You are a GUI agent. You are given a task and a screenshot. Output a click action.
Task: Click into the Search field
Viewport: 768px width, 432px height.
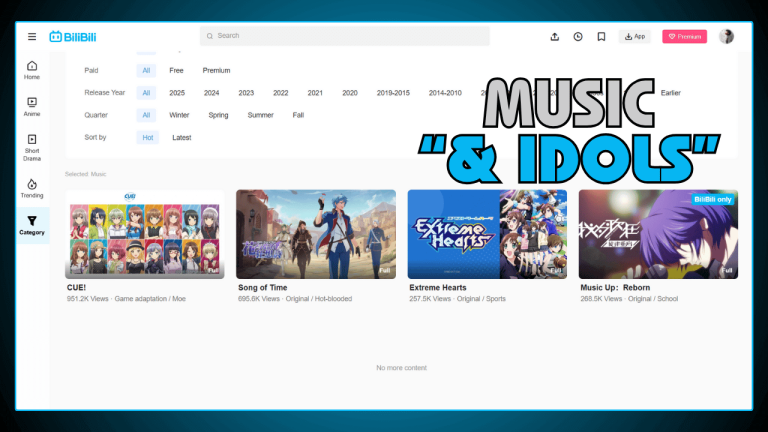tap(345, 36)
